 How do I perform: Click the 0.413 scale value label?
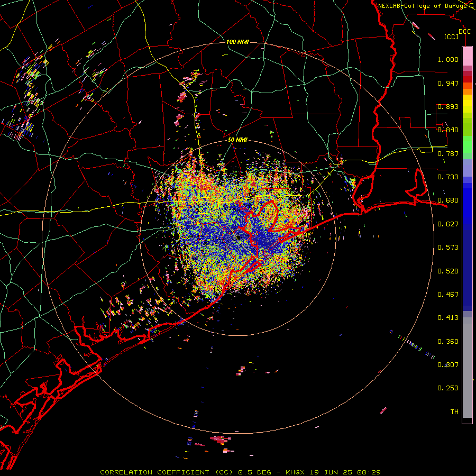[x=448, y=318]
